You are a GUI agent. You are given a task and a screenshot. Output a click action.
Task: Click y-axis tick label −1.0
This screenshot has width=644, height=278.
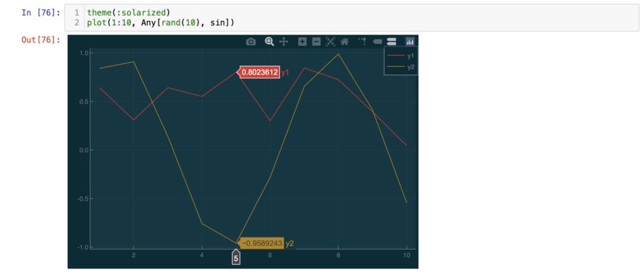point(84,247)
